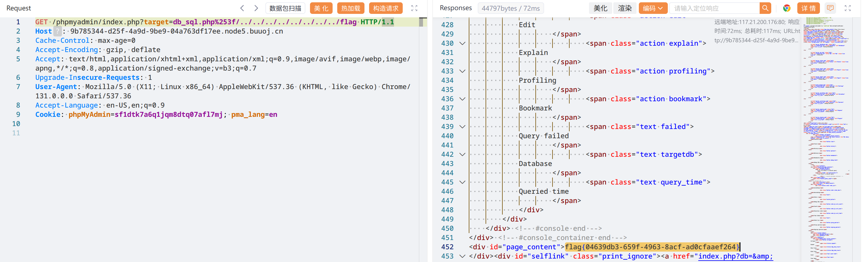Click the Host header help icon

pos(58,31)
